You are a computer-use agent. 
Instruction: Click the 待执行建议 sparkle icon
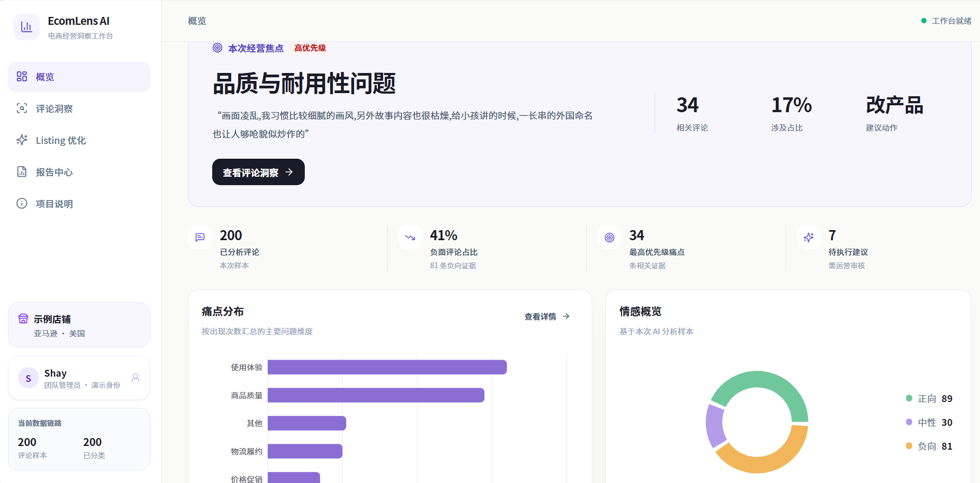point(809,238)
